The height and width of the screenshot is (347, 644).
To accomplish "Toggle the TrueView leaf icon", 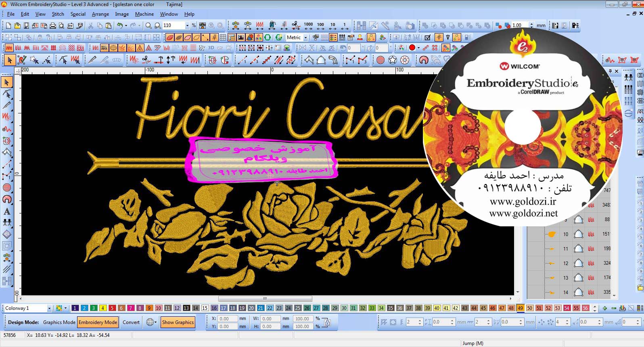I will 170,38.
